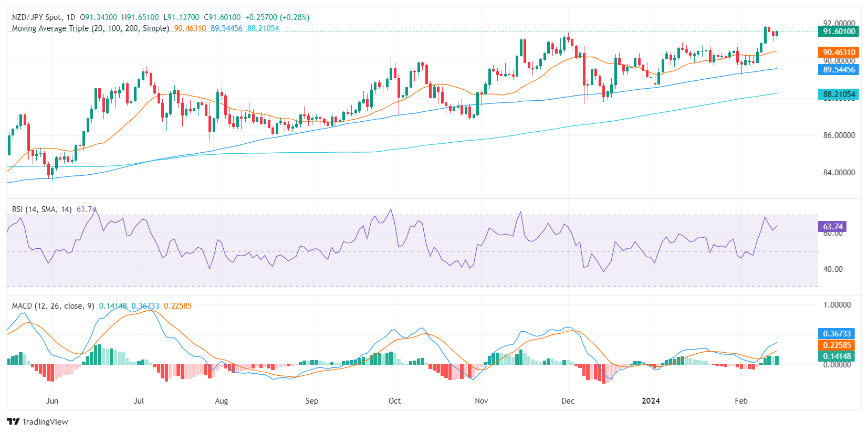Viewport: 868px width, 433px height.
Task: Click the green 91.60100 current price tag
Action: 839,31
